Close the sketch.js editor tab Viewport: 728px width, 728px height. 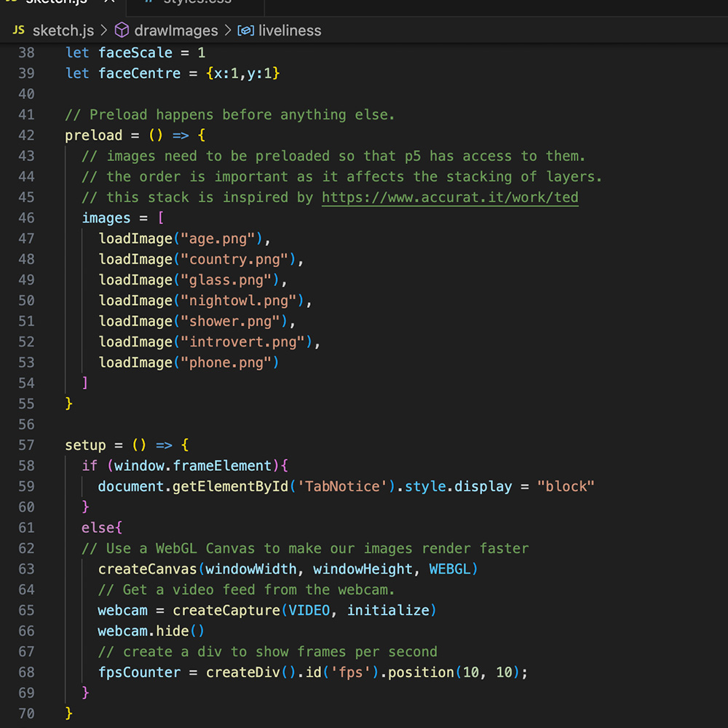[x=109, y=1]
